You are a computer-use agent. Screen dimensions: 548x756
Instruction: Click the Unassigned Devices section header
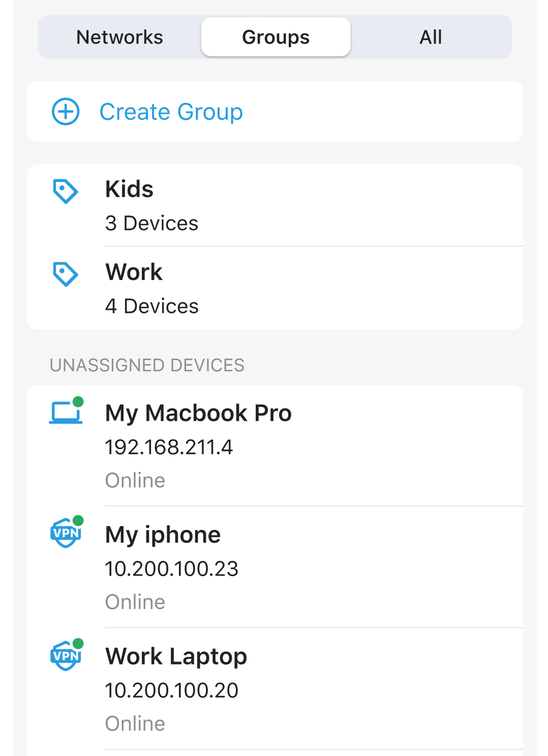point(147,365)
